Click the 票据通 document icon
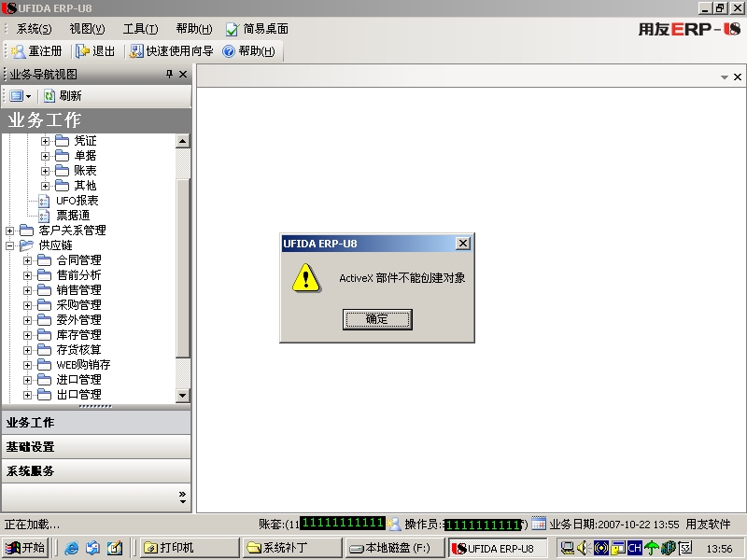747x560 pixels. [44, 216]
